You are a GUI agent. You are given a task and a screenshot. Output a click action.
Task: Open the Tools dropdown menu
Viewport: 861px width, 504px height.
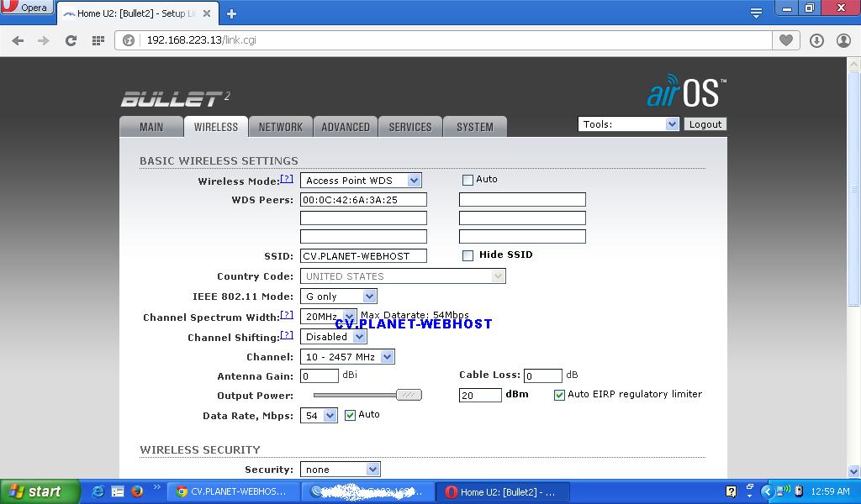[628, 123]
